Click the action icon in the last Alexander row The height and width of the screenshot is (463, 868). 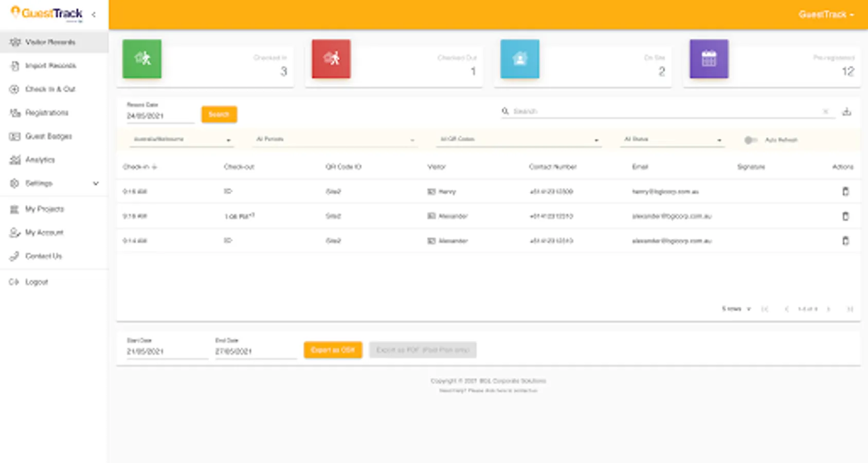tap(845, 240)
